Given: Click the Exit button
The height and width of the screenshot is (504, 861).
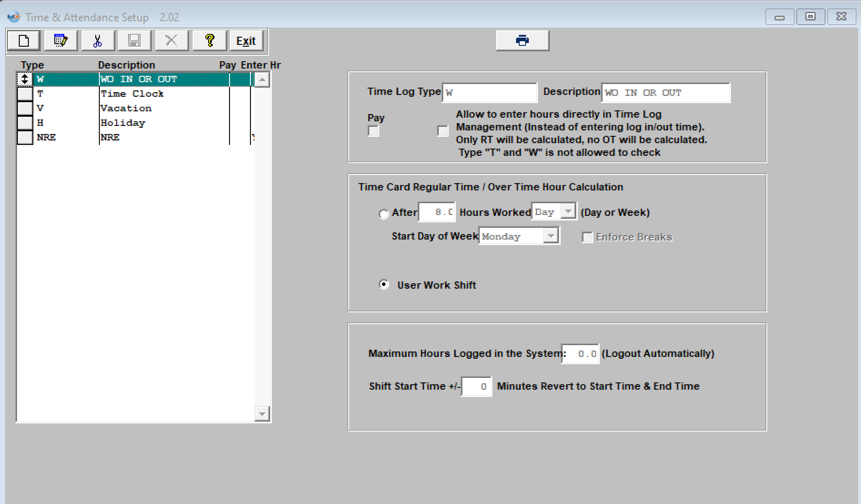Looking at the screenshot, I should click(246, 41).
